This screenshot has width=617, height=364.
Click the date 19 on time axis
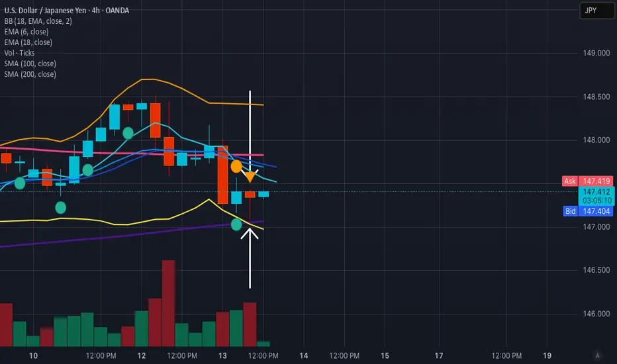tap(547, 356)
